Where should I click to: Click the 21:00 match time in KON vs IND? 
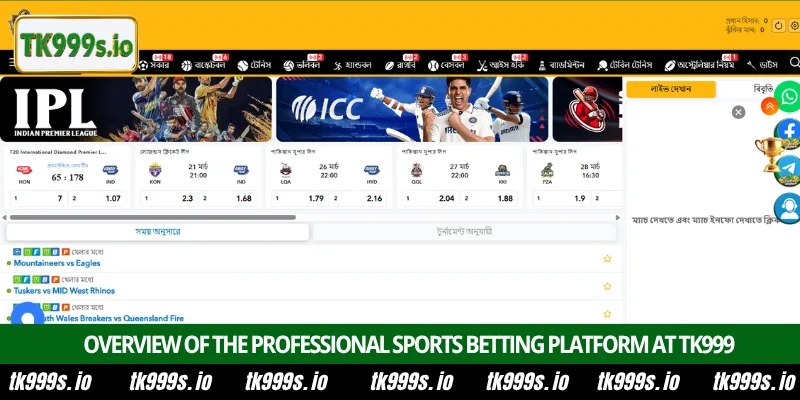click(x=198, y=176)
